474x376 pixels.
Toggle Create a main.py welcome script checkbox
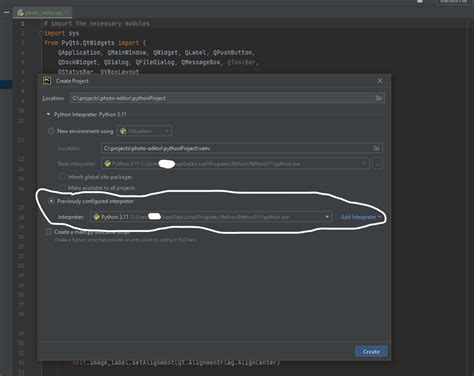[x=49, y=232]
